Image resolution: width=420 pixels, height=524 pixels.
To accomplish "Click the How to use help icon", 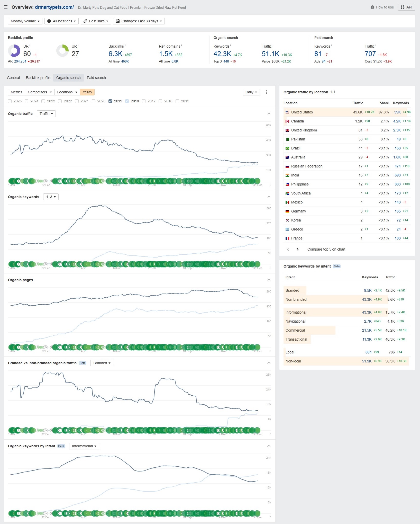I will (x=372, y=7).
